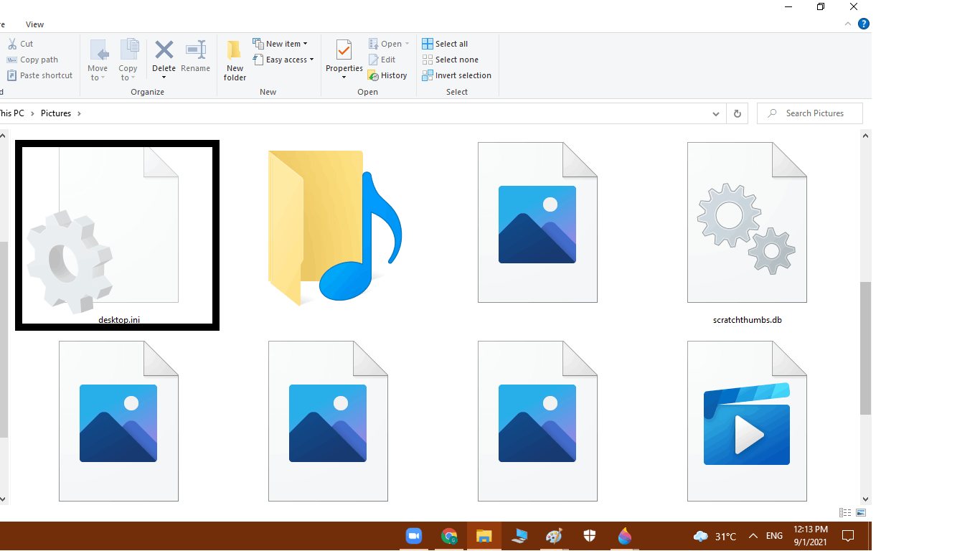The height and width of the screenshot is (551, 980).
Task: Open Google Chrome from the taskbar
Action: tap(449, 536)
